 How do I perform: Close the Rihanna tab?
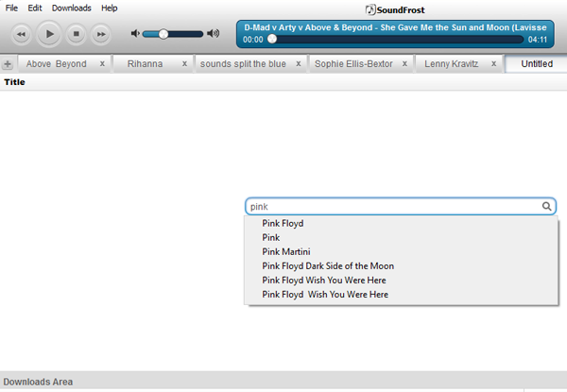[x=184, y=64]
